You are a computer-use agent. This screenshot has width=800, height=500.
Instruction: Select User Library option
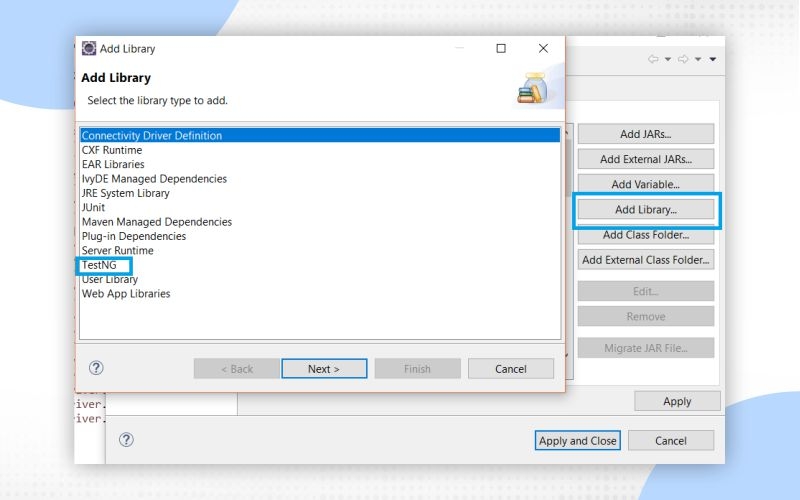(110, 279)
